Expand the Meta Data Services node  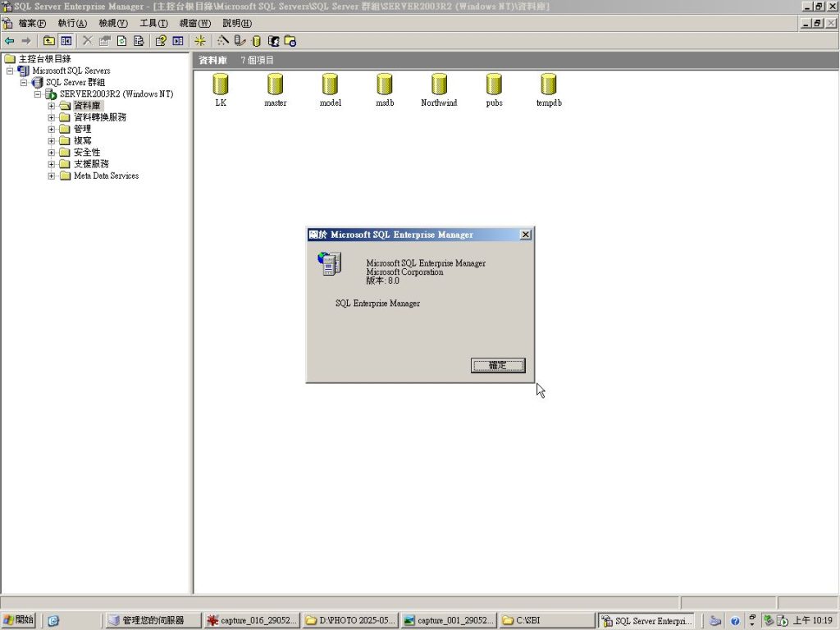point(52,176)
